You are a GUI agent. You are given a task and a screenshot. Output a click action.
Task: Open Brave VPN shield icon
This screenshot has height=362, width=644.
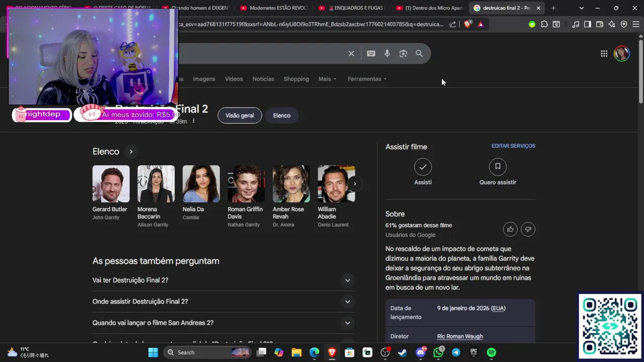pyautogui.click(x=624, y=24)
